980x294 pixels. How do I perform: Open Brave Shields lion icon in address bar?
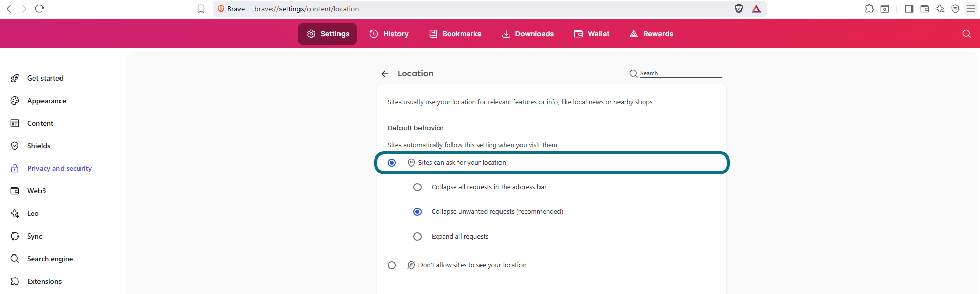point(739,9)
